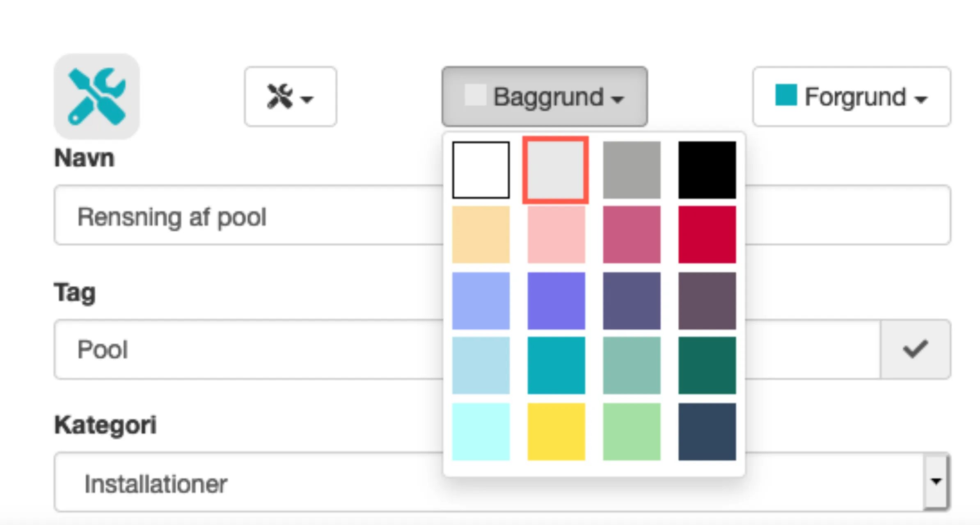Viewport: 980px width, 525px height.
Task: Pick the dark navy blue swatch
Action: pos(707,431)
